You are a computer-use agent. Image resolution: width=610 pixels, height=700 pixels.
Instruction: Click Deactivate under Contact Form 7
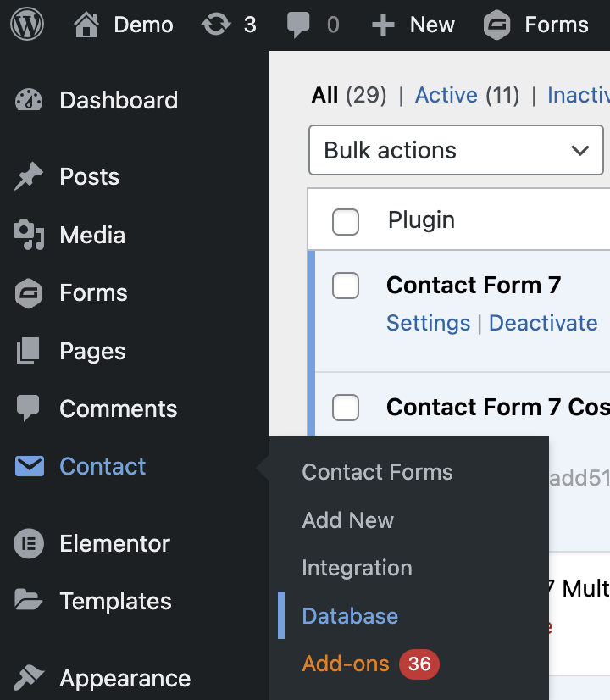[x=543, y=323]
